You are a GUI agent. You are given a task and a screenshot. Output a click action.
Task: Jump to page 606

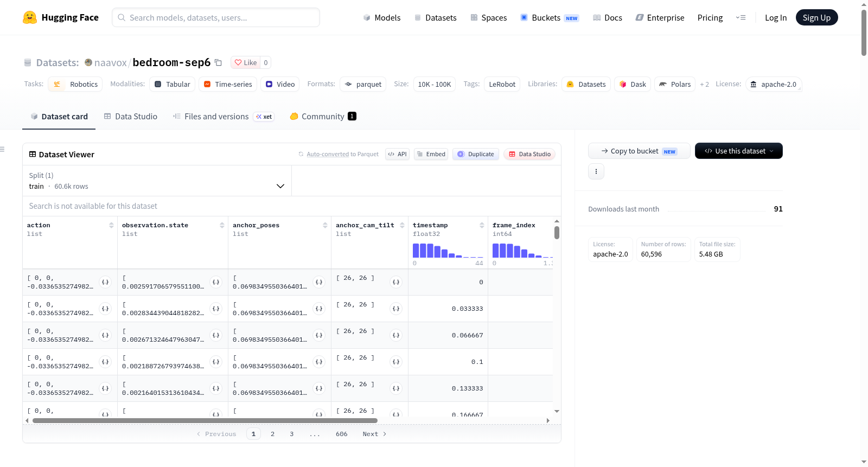click(x=341, y=434)
